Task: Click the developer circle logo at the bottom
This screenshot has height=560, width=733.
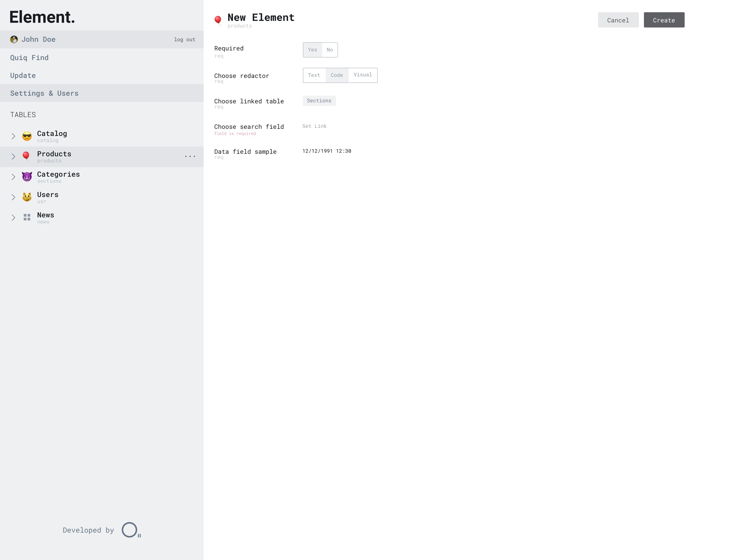Action: coord(130,530)
